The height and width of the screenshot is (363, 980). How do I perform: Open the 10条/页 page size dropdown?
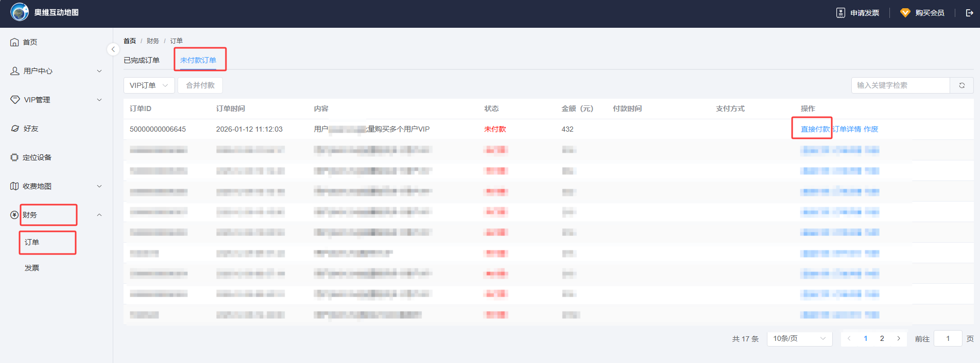pyautogui.click(x=799, y=338)
